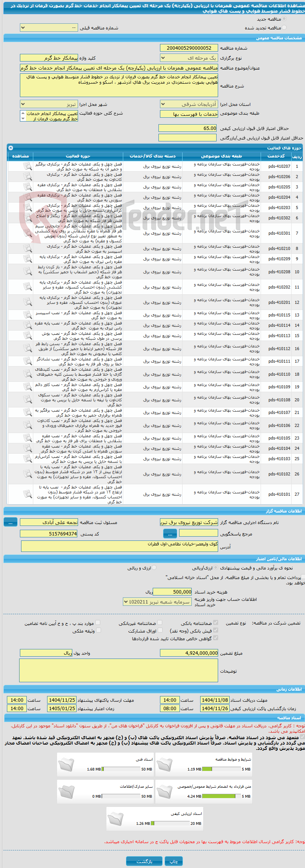Select the ارزی و ریالی radio option
This screenshot has width=305, height=868.
pos(154,568)
